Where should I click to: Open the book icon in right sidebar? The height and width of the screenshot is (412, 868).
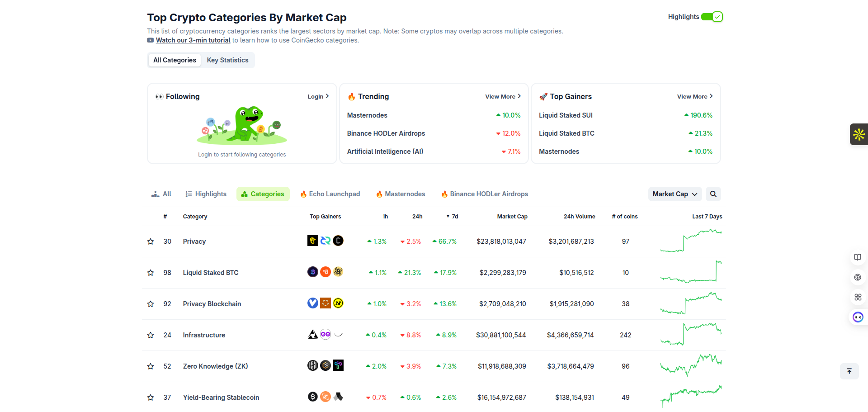click(x=858, y=257)
